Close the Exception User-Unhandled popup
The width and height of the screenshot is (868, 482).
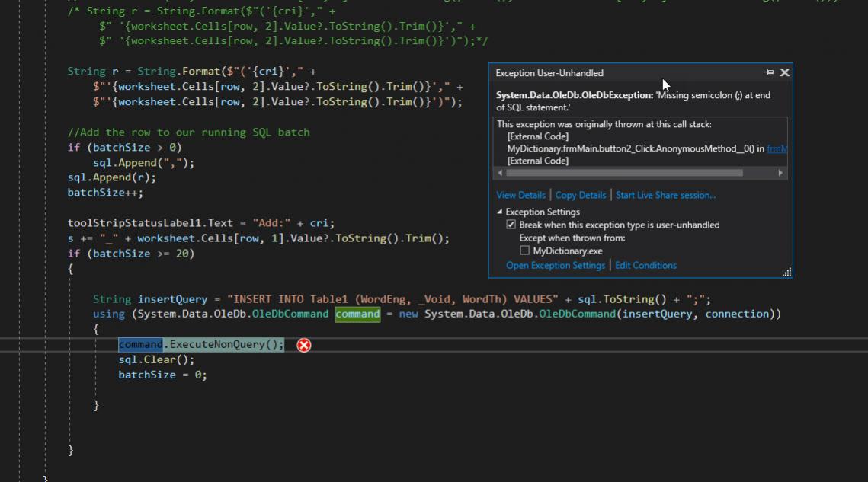(x=784, y=72)
